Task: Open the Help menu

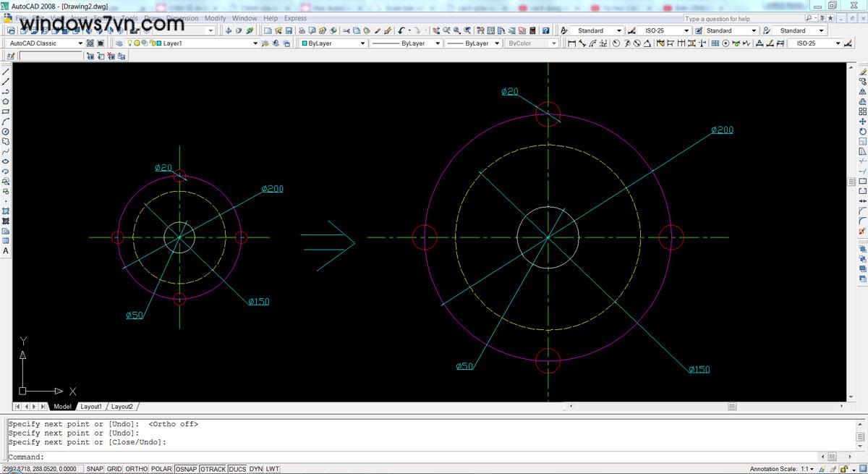Action: (271, 18)
